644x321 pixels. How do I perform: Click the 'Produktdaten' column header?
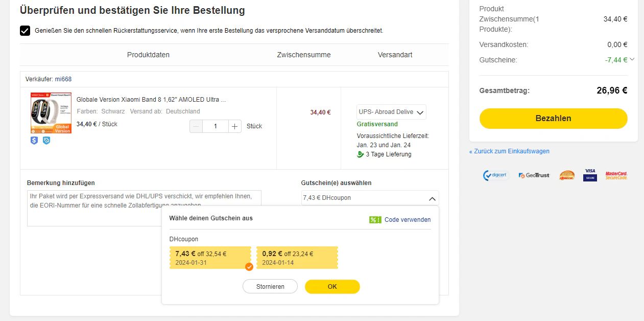coord(148,55)
